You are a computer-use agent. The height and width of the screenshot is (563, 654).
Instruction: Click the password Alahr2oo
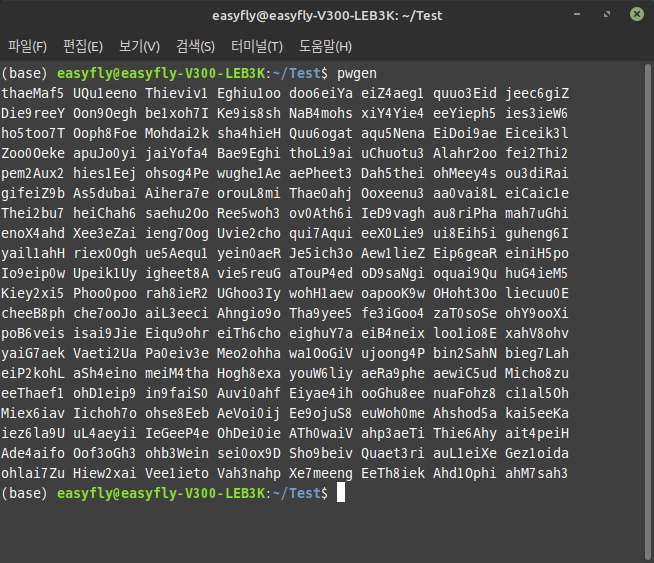[465, 153]
